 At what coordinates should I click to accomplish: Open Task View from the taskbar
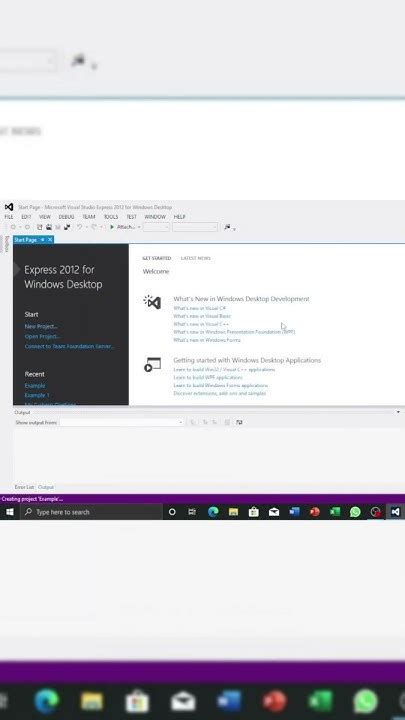coord(192,512)
